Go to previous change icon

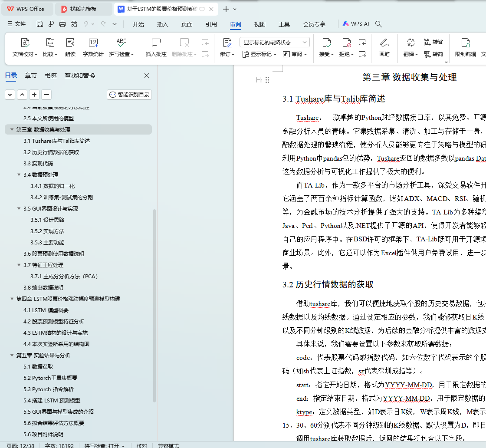362,42
